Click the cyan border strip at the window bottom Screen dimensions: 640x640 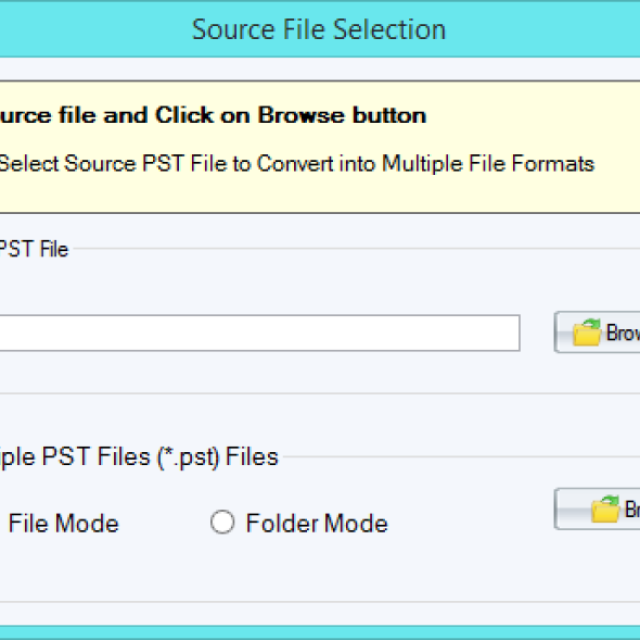pyautogui.click(x=320, y=634)
